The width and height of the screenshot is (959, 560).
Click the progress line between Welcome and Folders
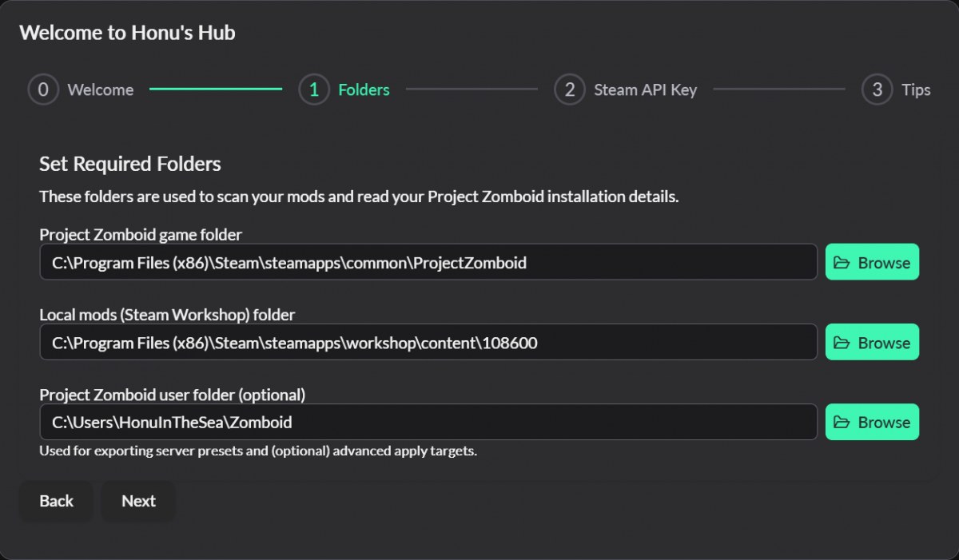click(x=216, y=89)
